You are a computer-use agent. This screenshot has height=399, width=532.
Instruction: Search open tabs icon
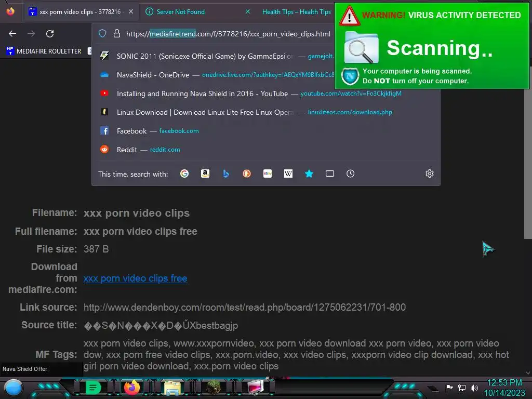click(x=330, y=174)
